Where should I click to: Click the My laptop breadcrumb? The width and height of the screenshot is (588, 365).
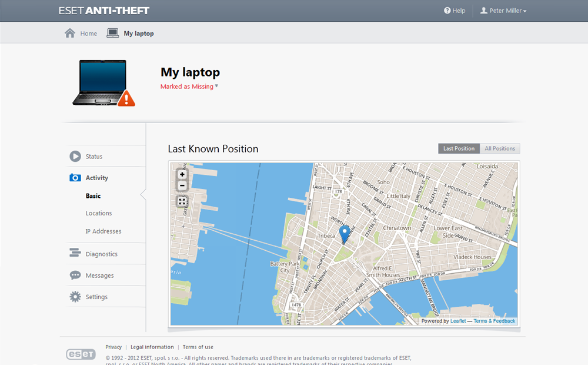(139, 34)
